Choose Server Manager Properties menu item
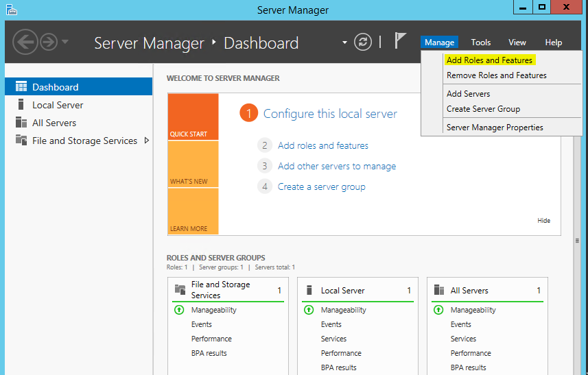 click(x=495, y=128)
